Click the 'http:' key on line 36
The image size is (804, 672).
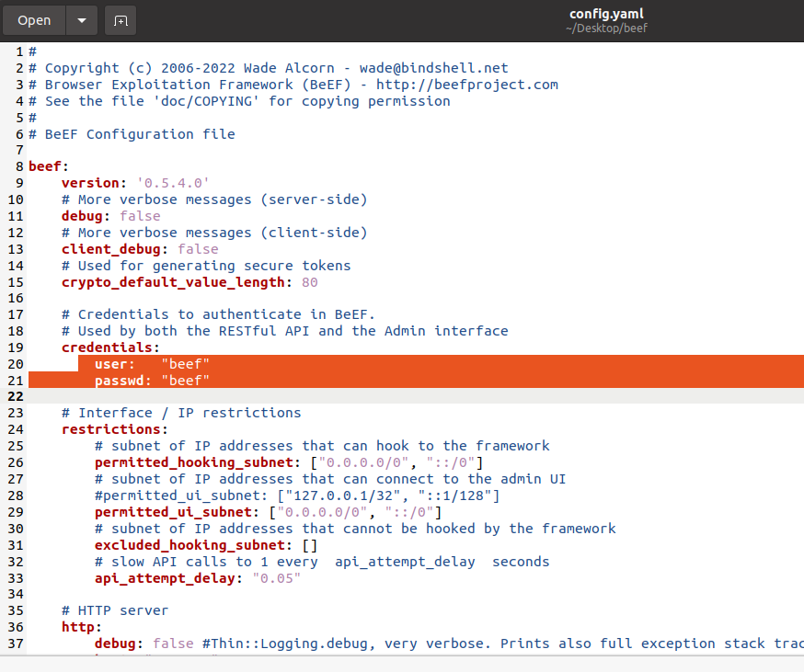click(82, 627)
